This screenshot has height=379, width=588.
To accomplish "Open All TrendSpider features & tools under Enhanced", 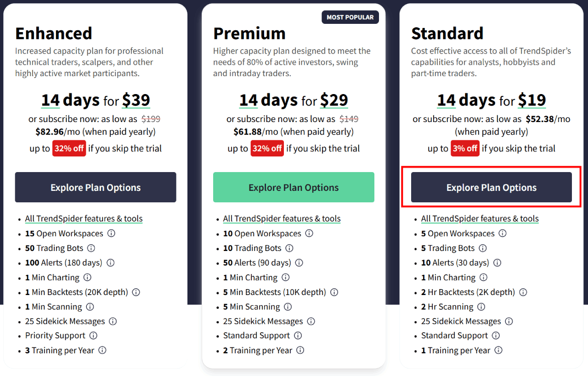I will pyautogui.click(x=84, y=219).
